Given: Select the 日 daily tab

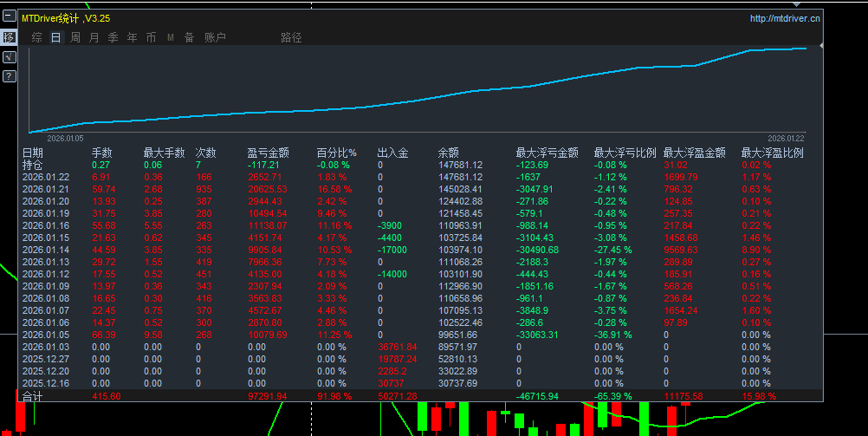Looking at the screenshot, I should point(56,37).
